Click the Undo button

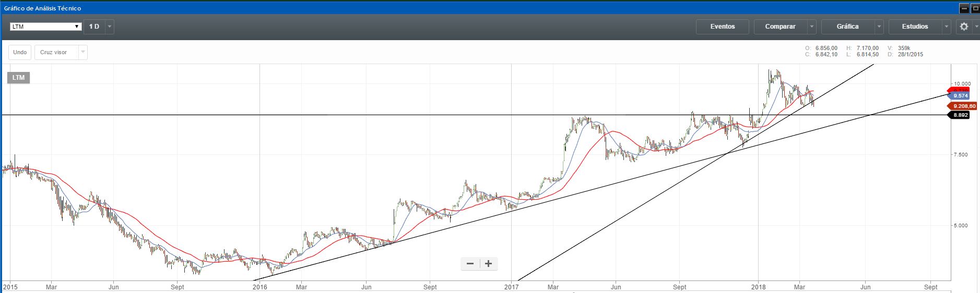[x=20, y=52]
